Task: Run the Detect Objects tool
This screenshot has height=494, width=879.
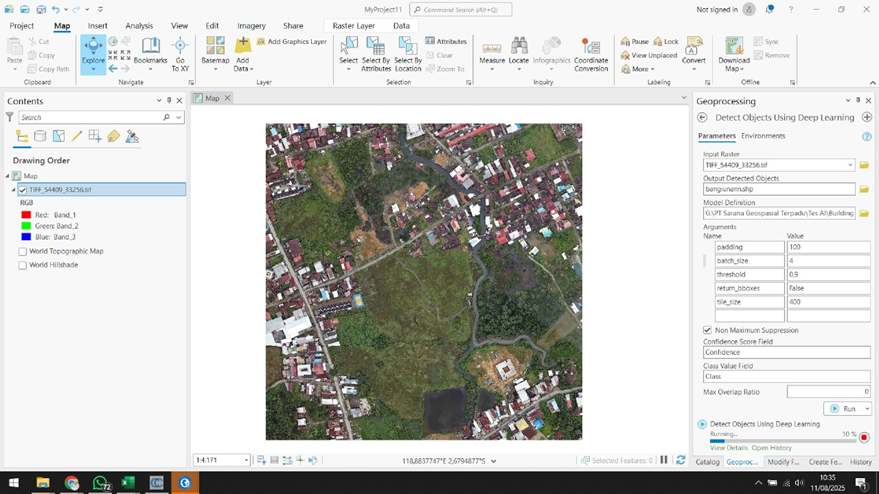Action: pyautogui.click(x=844, y=409)
